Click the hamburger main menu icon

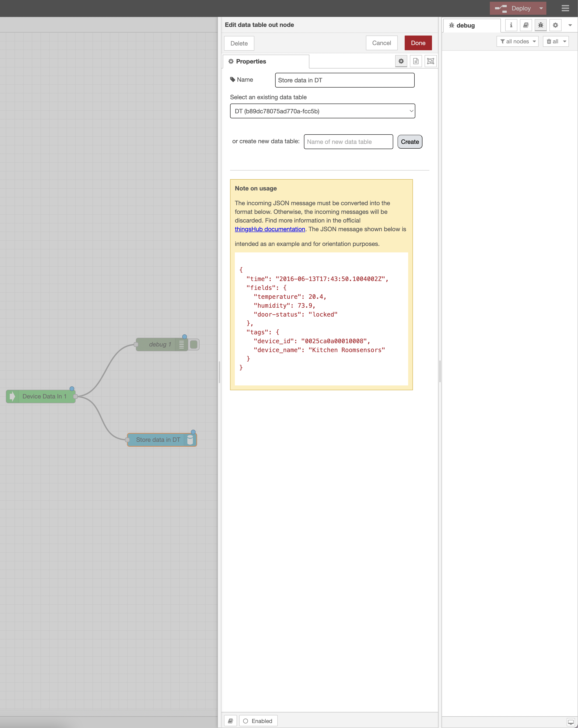(565, 8)
